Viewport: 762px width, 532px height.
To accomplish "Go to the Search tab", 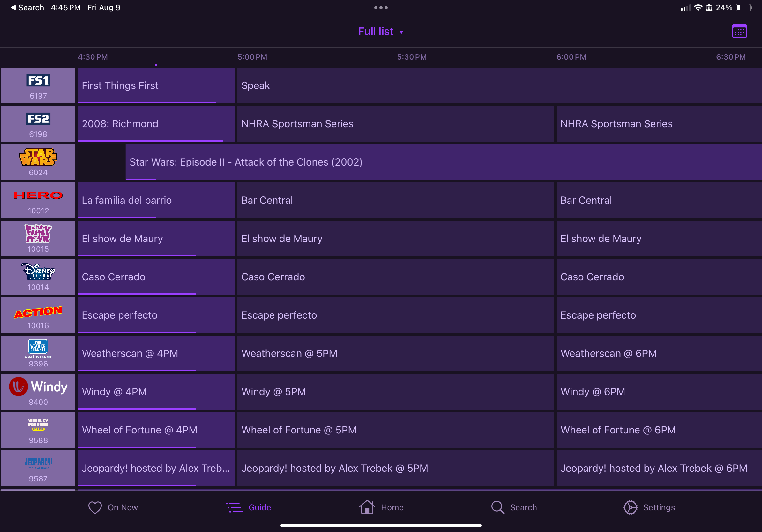I will coord(514,507).
